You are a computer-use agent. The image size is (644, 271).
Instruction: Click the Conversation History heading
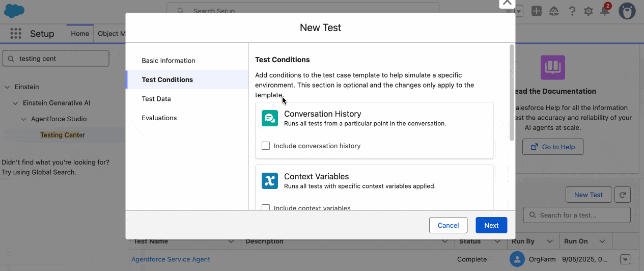(x=323, y=114)
